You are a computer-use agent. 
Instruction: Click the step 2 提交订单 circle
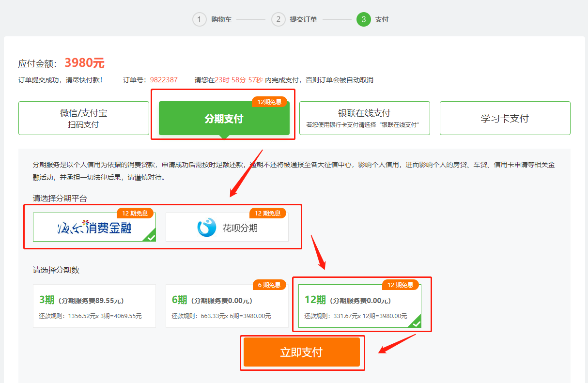point(278,19)
